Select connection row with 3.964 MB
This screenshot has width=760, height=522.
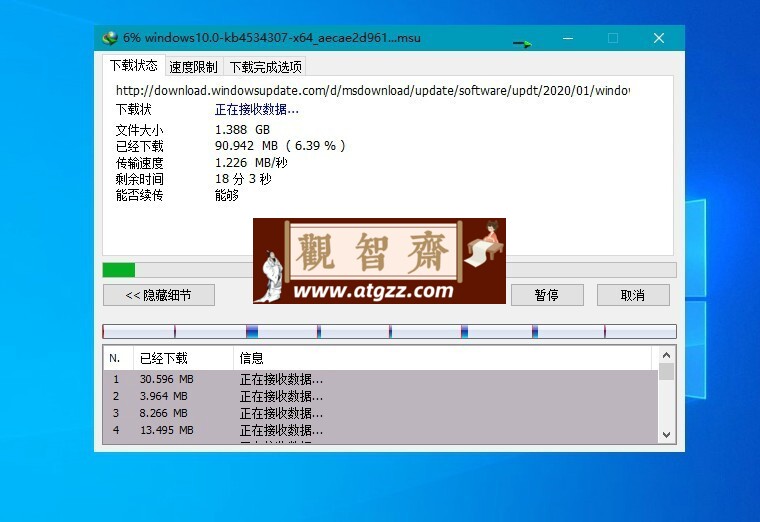(380, 396)
